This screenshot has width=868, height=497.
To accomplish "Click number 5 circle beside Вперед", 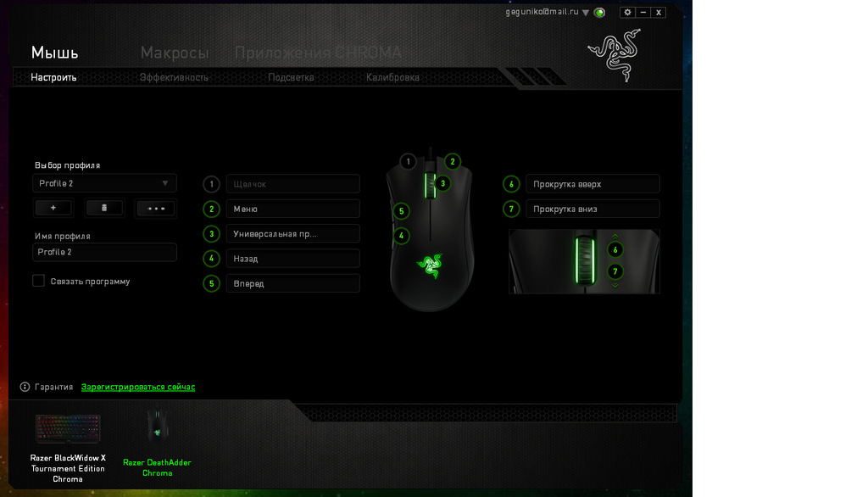I will coord(211,283).
